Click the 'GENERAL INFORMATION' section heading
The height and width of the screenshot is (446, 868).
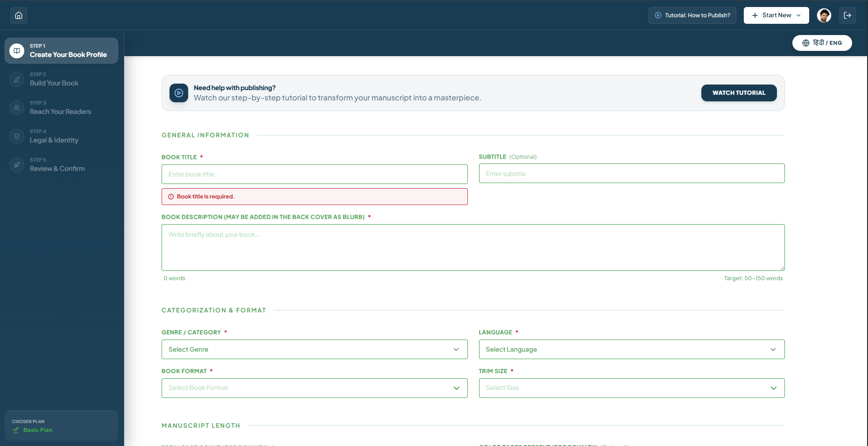(x=205, y=135)
